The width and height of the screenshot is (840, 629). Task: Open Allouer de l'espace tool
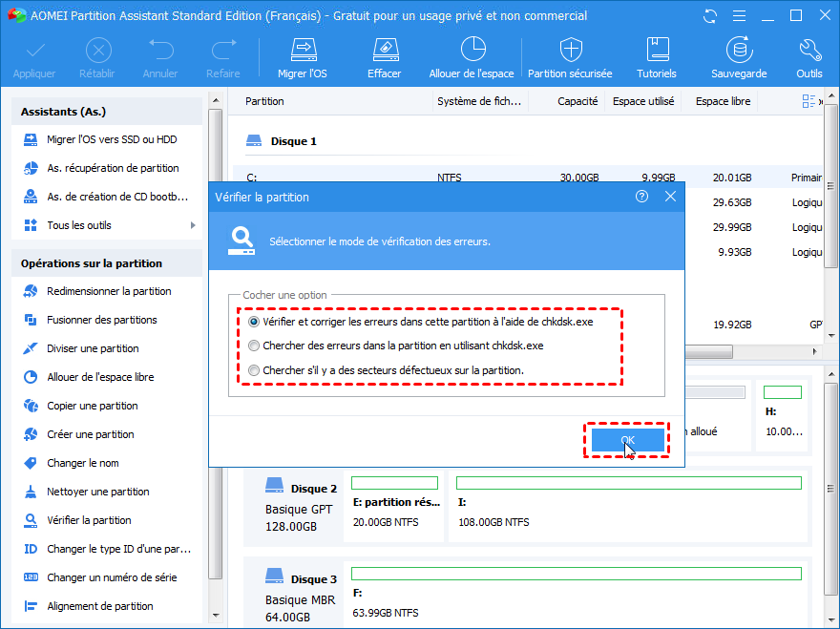click(x=472, y=58)
